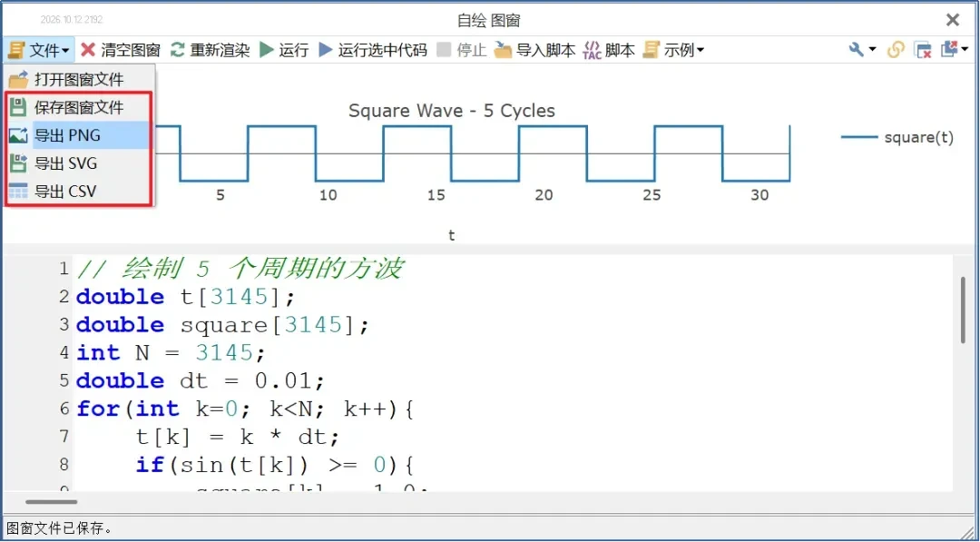Image resolution: width=980 pixels, height=542 pixels.
Task: Click code line double square[3145];
Action: 222,325
